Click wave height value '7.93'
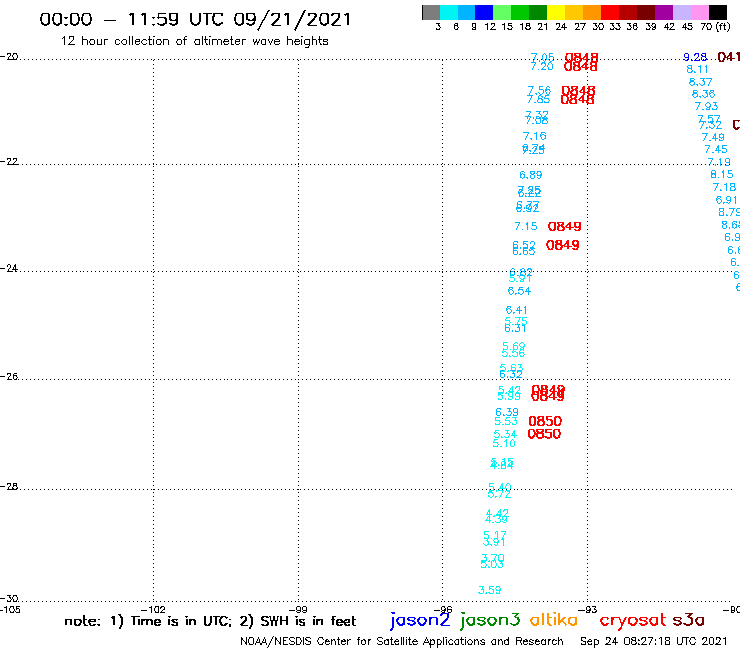This screenshot has height=650, width=740. 706,107
